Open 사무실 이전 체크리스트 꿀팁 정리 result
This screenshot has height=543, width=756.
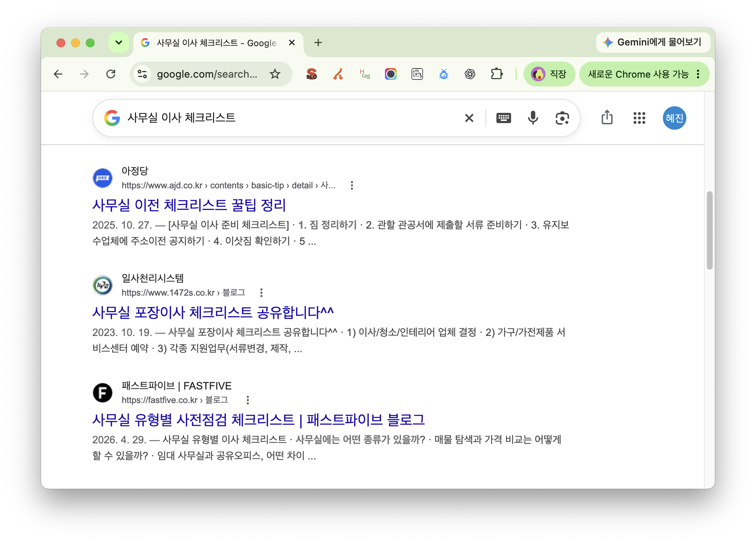click(189, 205)
